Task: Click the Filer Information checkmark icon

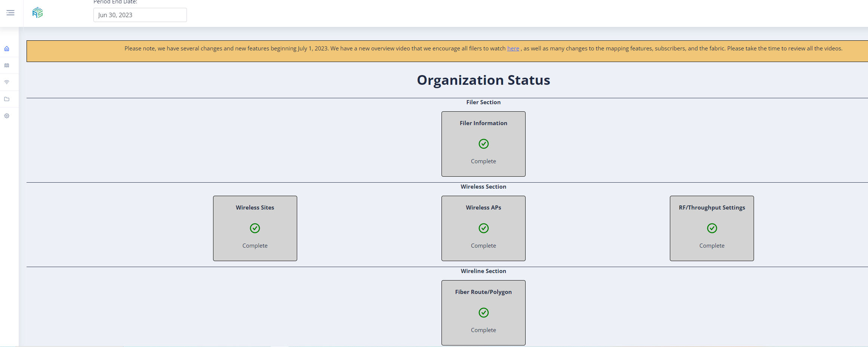Action: [x=483, y=144]
